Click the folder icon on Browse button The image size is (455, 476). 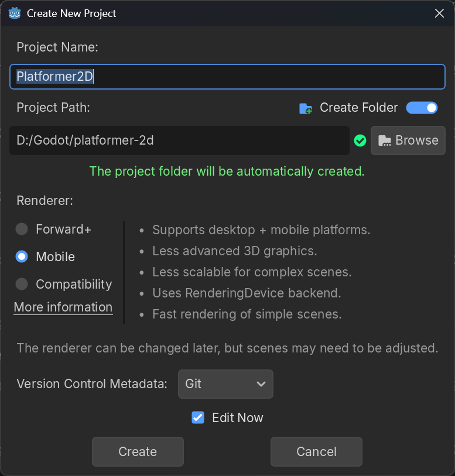385,141
